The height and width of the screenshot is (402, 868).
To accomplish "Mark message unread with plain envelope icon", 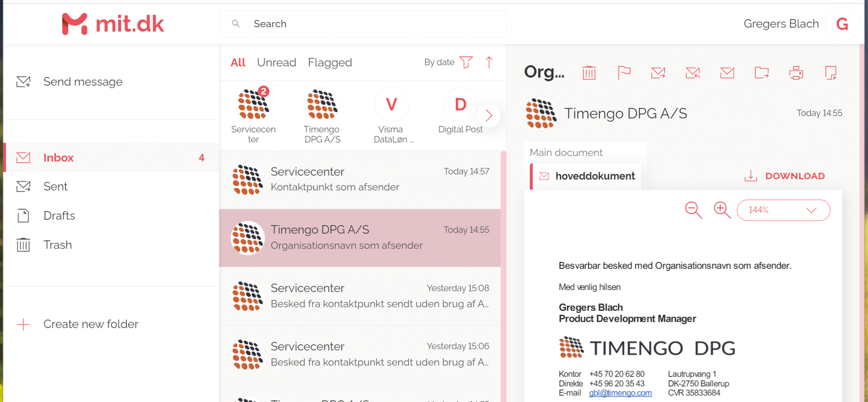I will click(x=727, y=73).
